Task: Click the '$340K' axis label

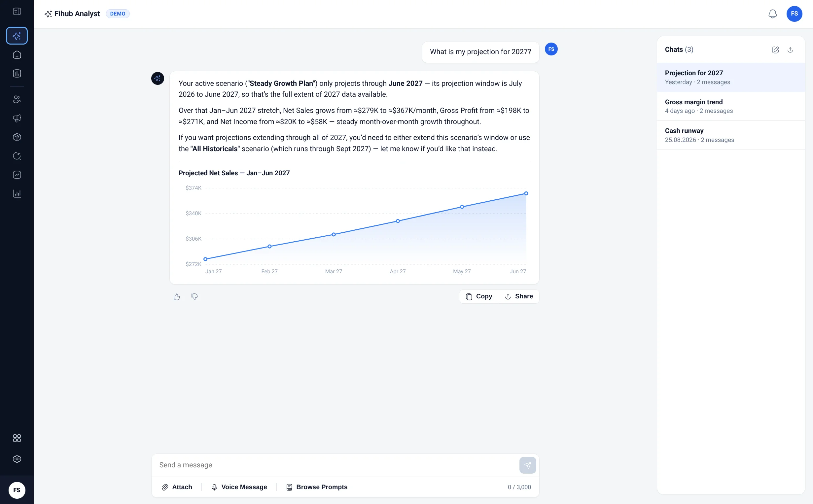Action: pos(194,213)
